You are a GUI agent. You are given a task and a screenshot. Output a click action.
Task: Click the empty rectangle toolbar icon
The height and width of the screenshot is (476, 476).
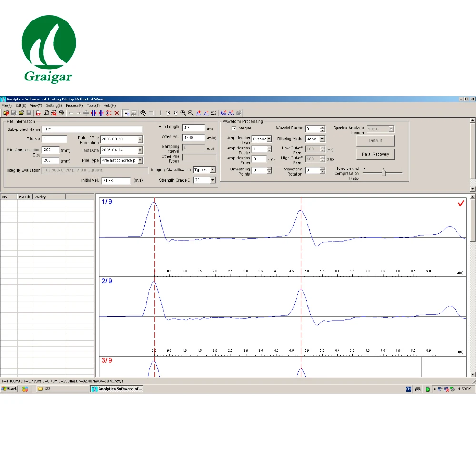[151, 113]
